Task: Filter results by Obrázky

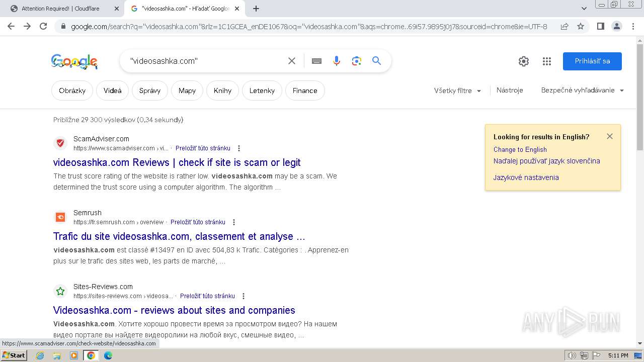Action: pos(72,90)
